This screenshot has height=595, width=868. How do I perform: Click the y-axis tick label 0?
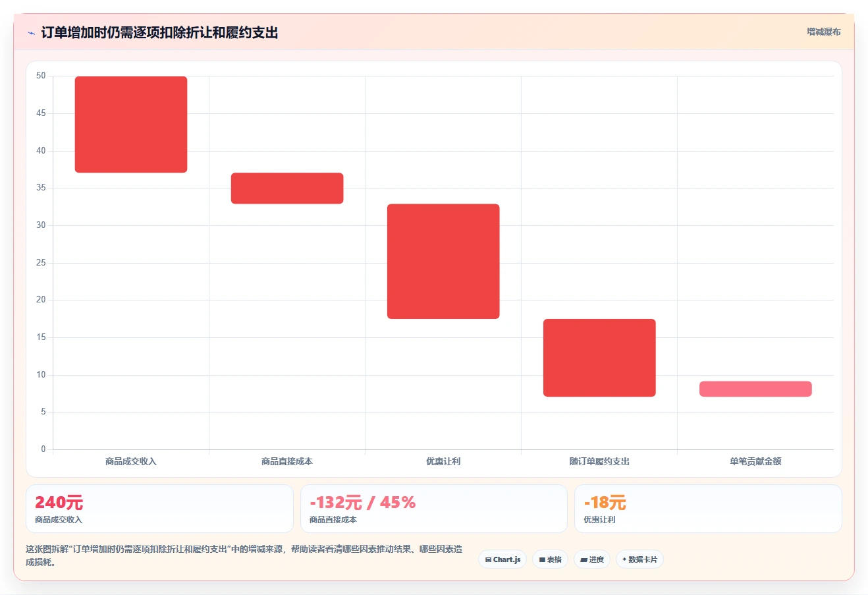tap(43, 449)
